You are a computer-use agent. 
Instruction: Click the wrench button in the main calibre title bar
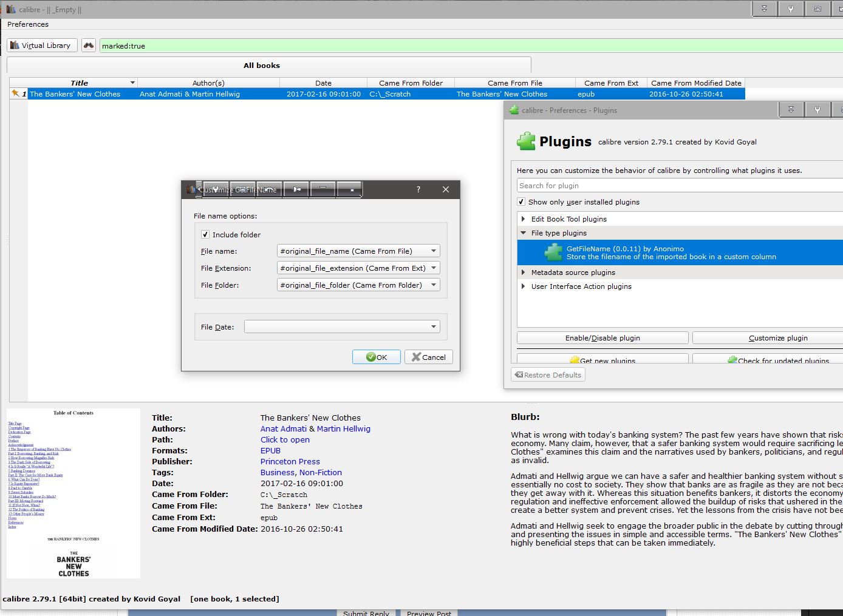coord(790,9)
